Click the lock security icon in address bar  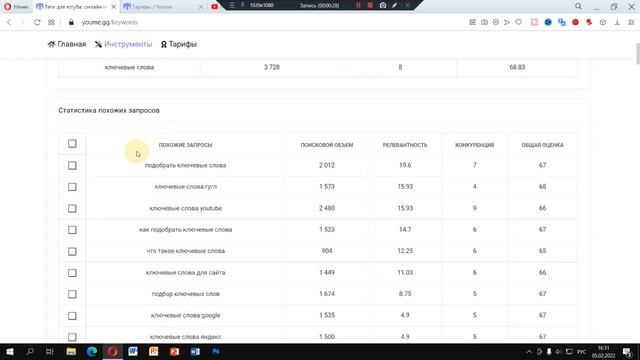(x=71, y=22)
